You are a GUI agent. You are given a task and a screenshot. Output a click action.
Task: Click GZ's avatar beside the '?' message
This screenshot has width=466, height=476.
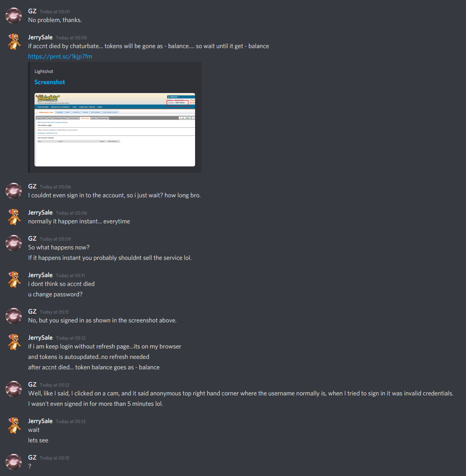coord(14,462)
